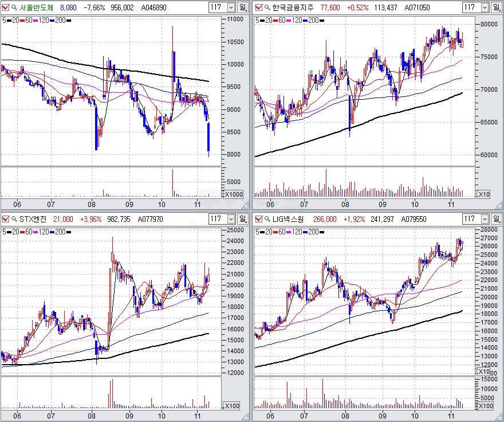Click the magnifier icon next to STX엔진
This screenshot has width=504, height=422.
(14, 218)
